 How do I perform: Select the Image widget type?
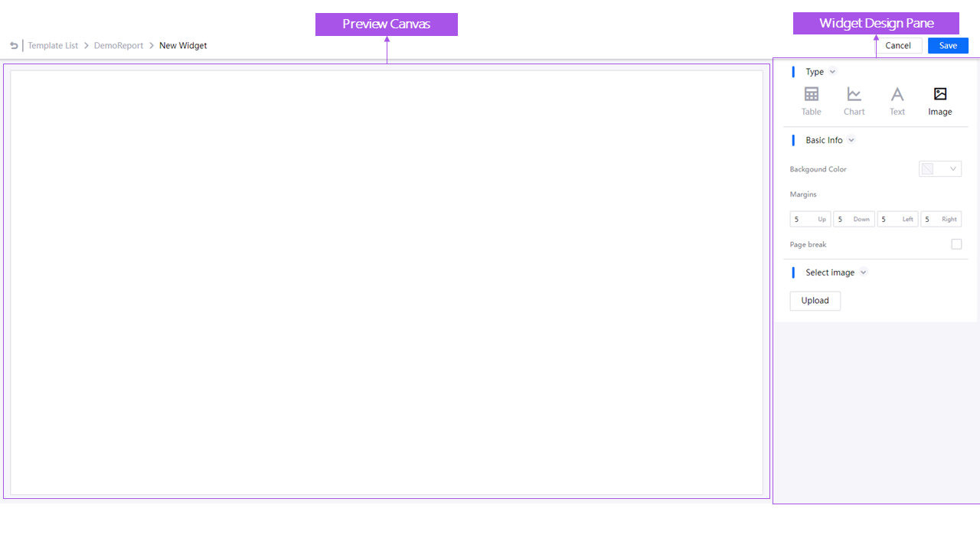[x=939, y=99]
